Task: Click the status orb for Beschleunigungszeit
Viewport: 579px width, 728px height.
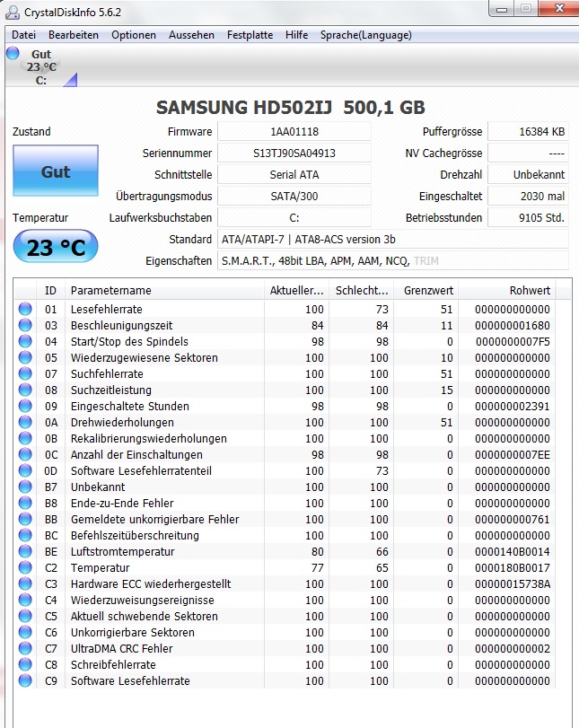Action: pos(25,325)
